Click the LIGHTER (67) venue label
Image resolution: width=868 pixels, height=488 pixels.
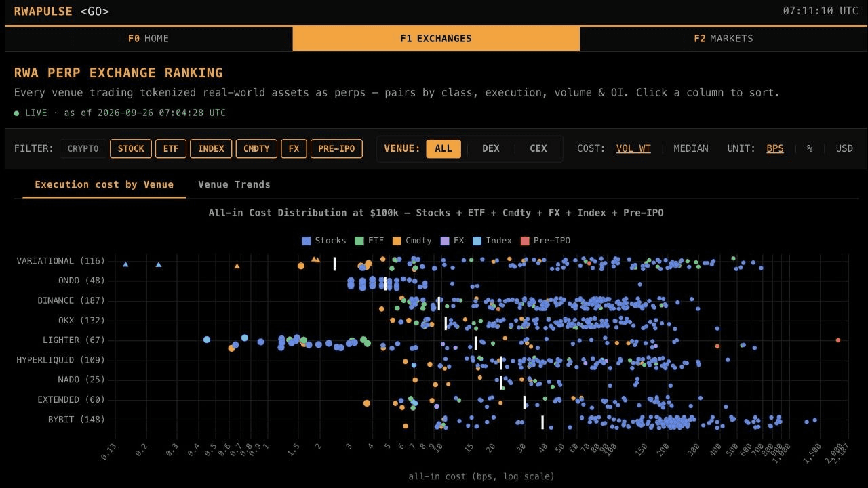(74, 340)
